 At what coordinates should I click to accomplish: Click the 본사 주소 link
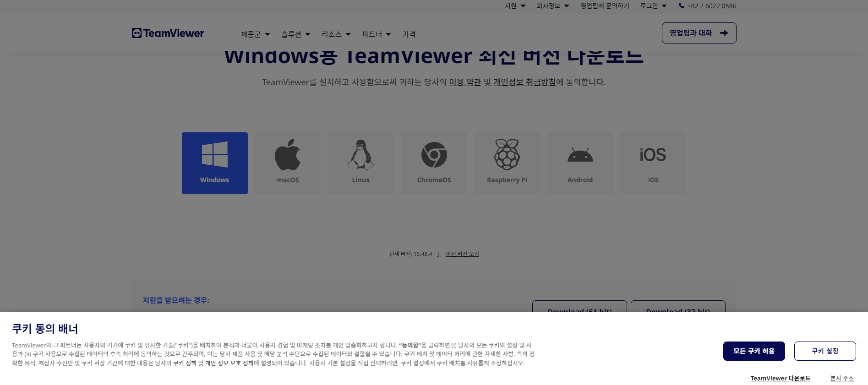point(842,378)
